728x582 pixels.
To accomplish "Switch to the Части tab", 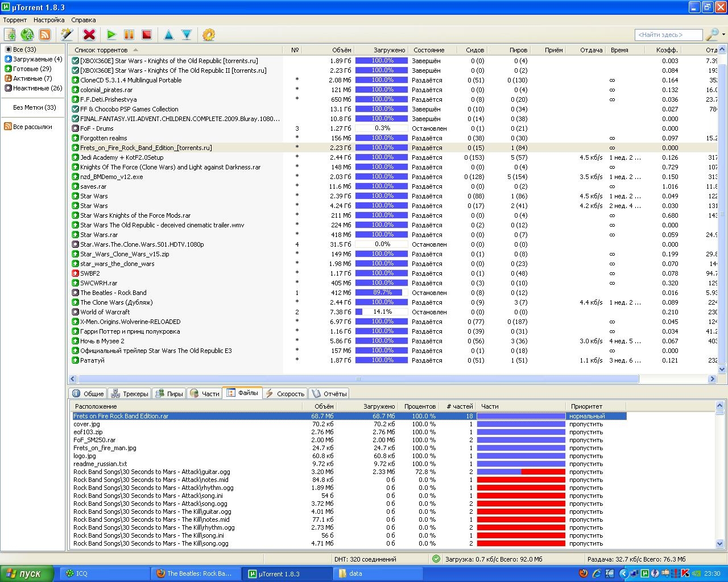I will click(205, 393).
